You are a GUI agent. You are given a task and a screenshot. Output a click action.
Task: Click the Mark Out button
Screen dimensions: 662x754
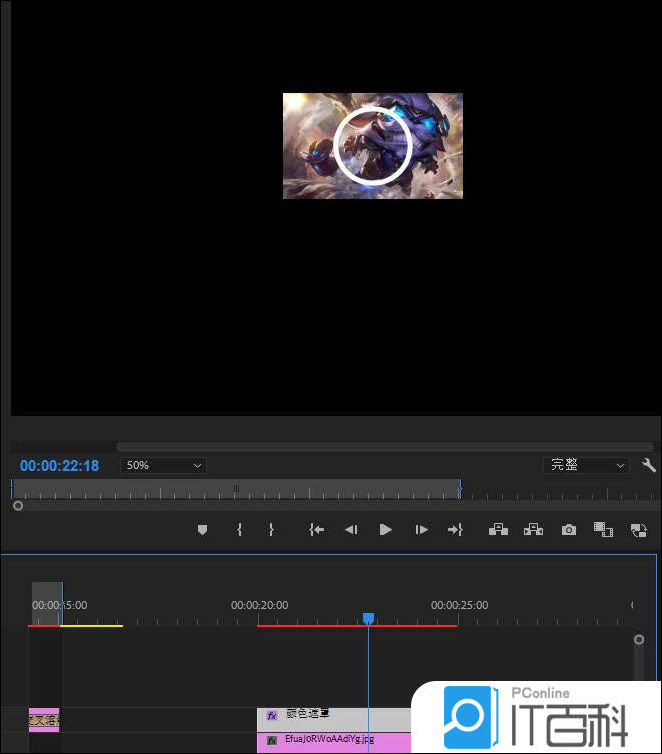(271, 530)
